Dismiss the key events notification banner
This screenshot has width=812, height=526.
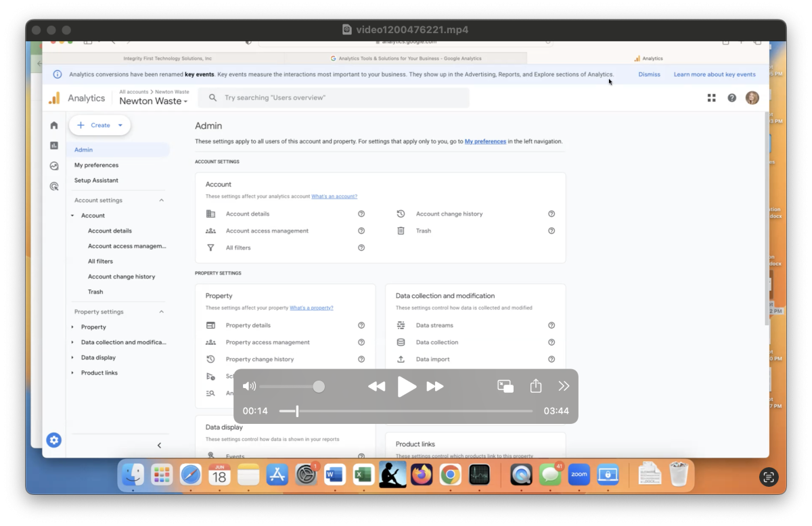tap(649, 74)
